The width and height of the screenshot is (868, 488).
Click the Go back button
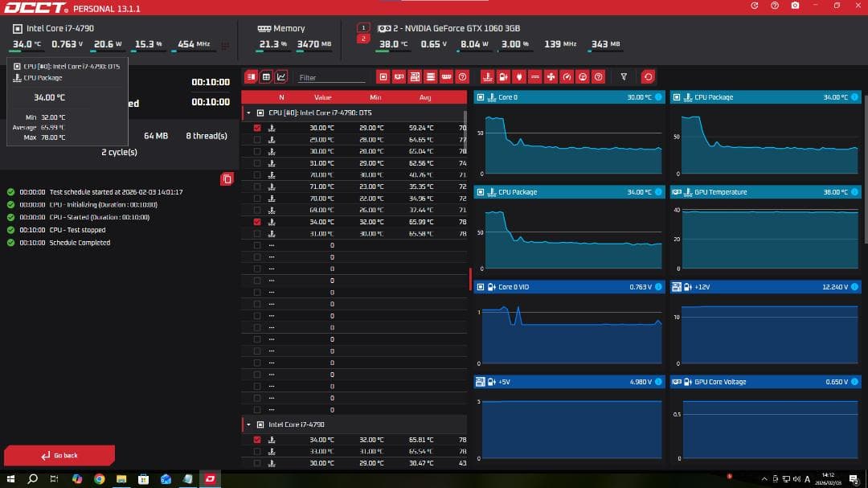59,456
